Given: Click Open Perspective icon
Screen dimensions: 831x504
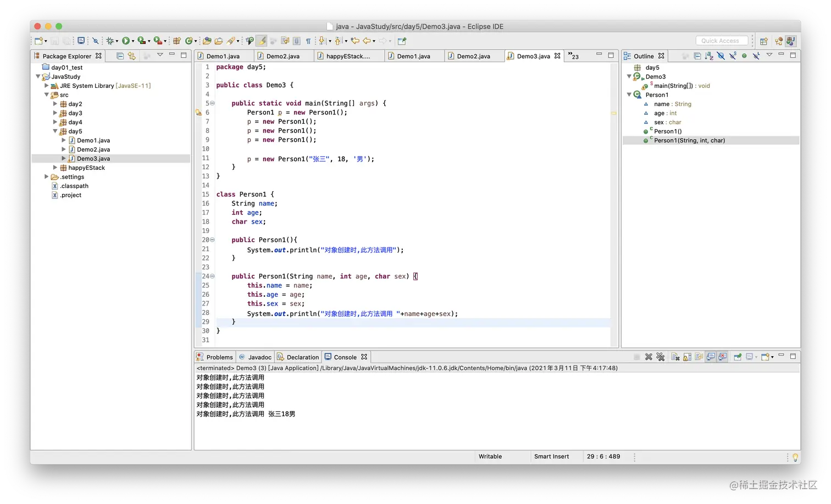Looking at the screenshot, I should [763, 41].
